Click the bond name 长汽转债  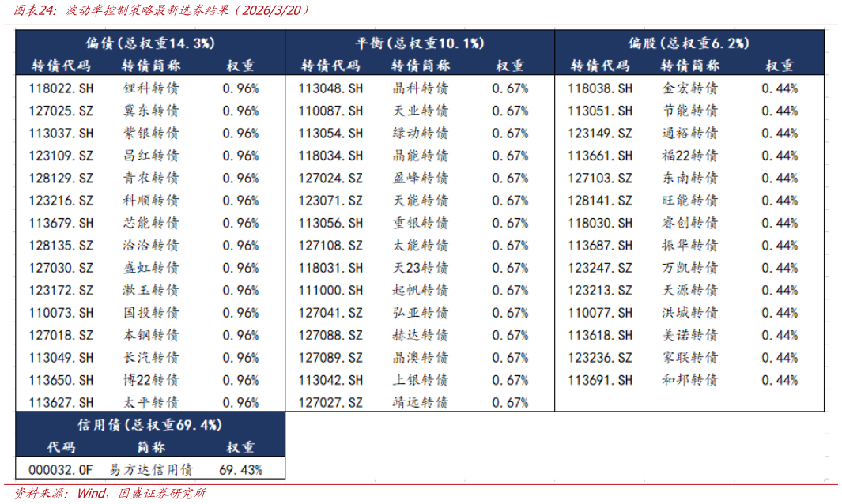[151, 358]
